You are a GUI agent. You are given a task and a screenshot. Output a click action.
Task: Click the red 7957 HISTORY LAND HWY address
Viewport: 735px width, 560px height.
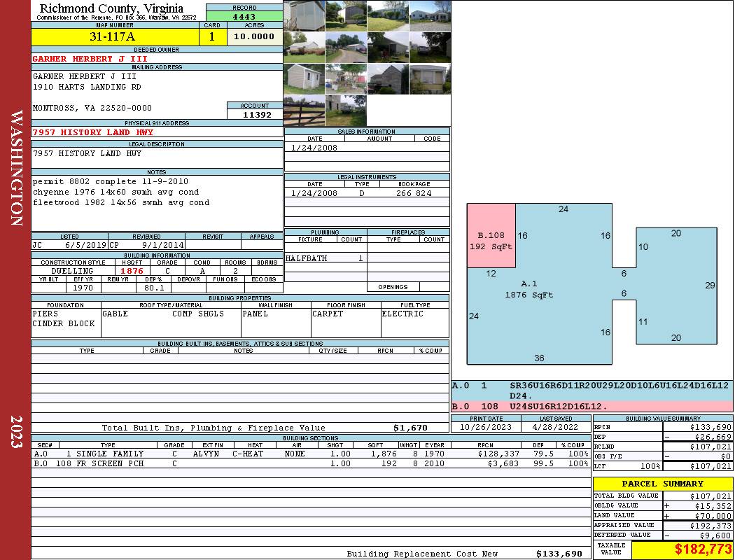pos(93,132)
